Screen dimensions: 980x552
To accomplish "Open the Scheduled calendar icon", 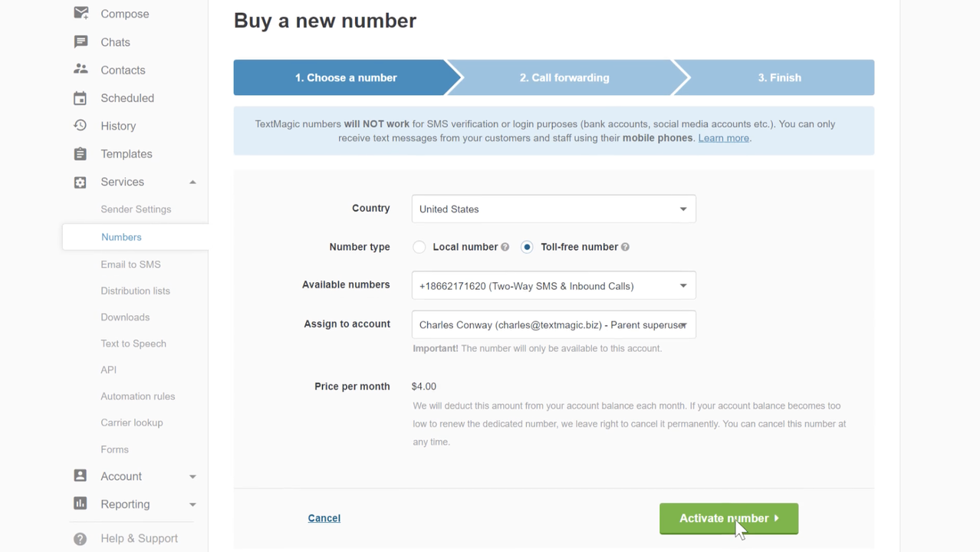I will (x=81, y=98).
